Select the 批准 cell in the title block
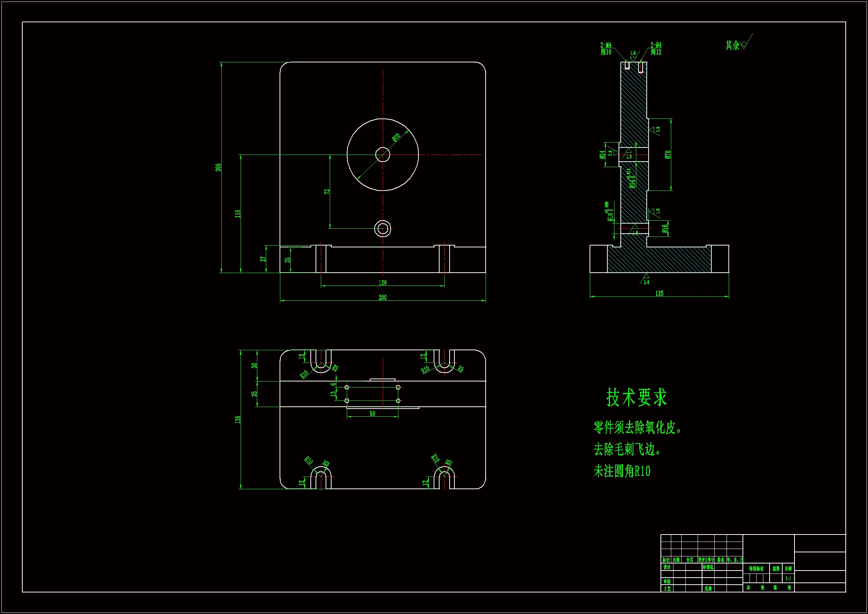This screenshot has height=614, width=868. point(708,589)
